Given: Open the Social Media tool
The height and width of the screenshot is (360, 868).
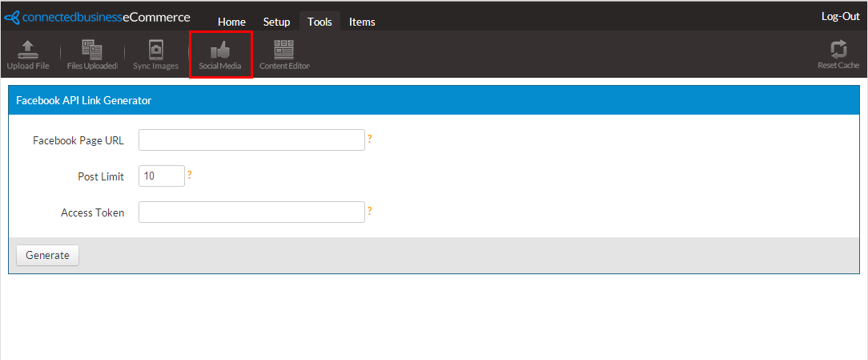Looking at the screenshot, I should 220,55.
